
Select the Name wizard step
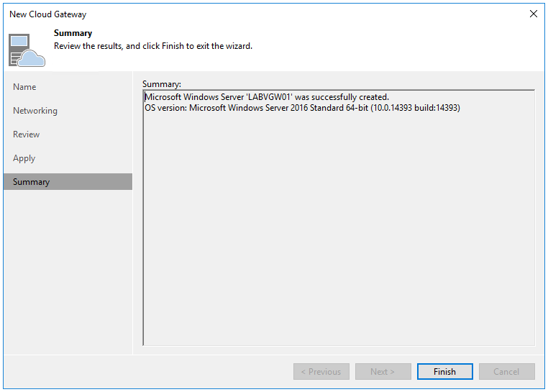tap(24, 87)
